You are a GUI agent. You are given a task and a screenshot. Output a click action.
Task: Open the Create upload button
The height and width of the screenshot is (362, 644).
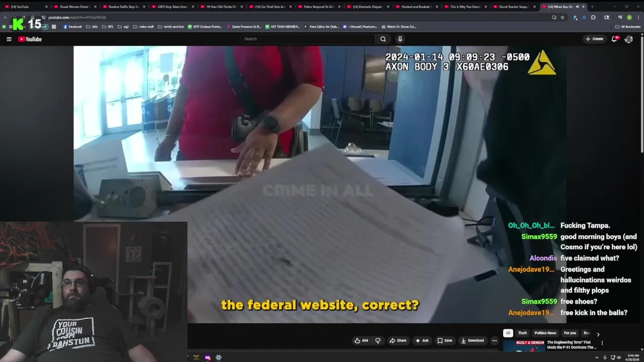click(x=594, y=39)
